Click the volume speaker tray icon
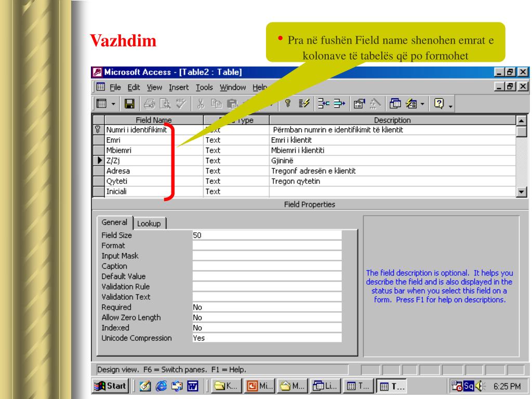The image size is (532, 399). [x=480, y=386]
